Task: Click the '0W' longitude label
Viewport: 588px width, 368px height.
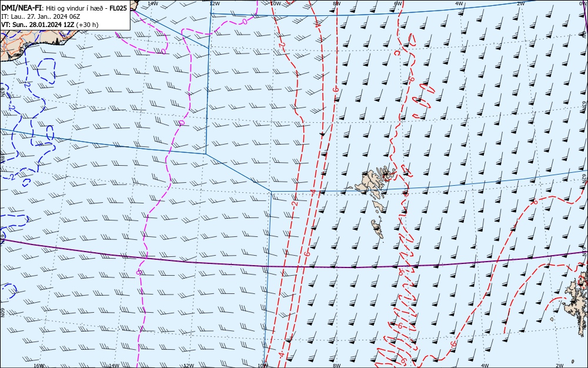Action: 583,3
